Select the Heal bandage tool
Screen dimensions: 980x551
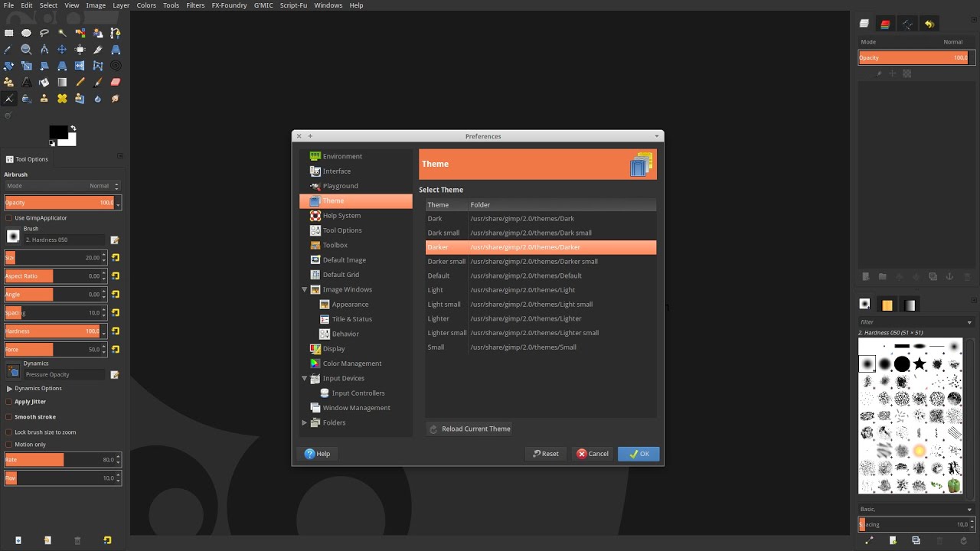point(62,99)
